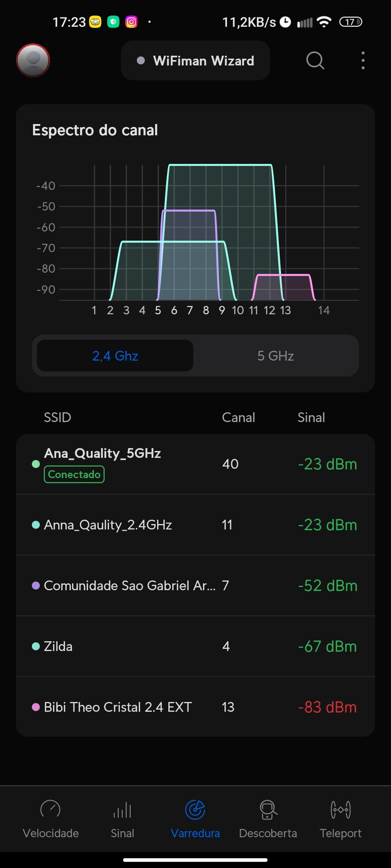Image resolution: width=391 pixels, height=868 pixels.
Task: Open the WiFiman Wizard device selector
Action: 195,61
